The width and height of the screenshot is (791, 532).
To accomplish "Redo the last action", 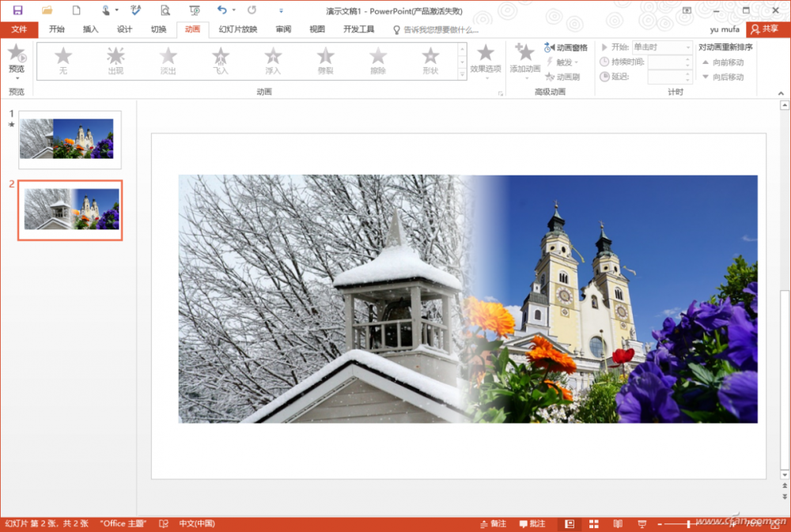I will pyautogui.click(x=252, y=10).
